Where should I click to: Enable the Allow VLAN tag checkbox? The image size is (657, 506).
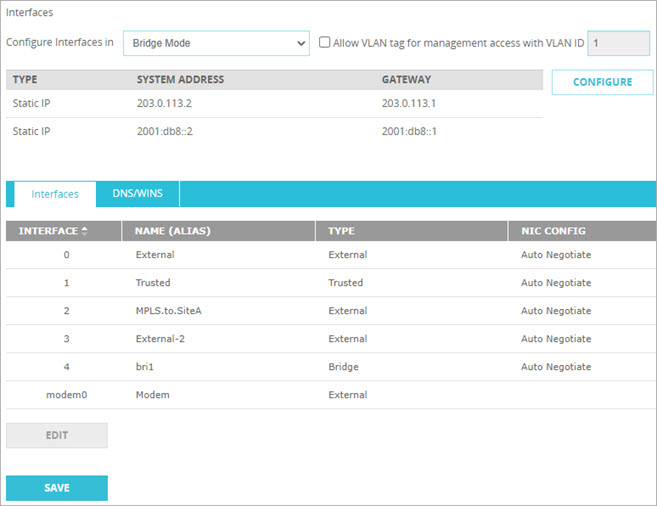[325, 43]
